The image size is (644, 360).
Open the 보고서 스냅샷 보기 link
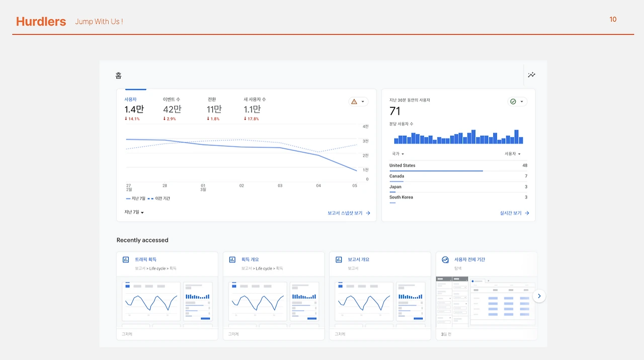(349, 213)
